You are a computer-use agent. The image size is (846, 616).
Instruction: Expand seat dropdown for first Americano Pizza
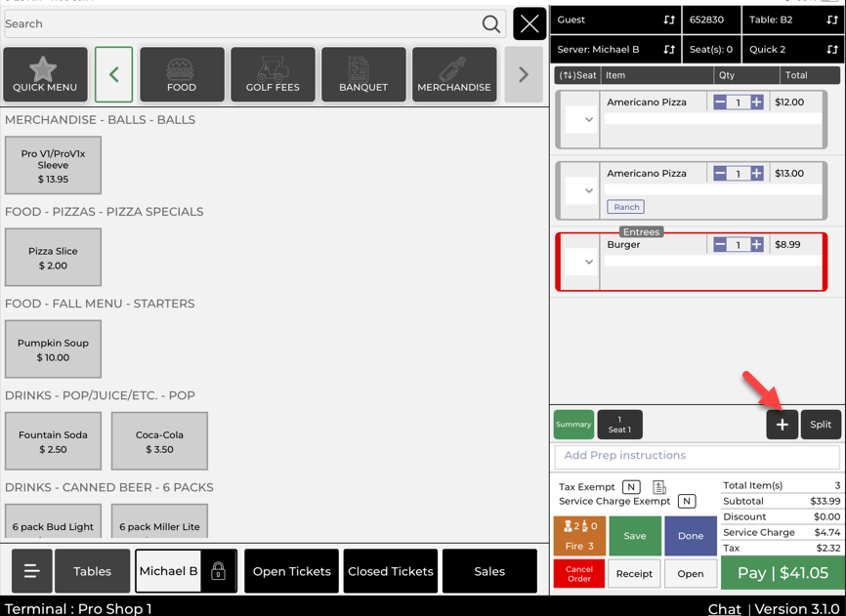tap(581, 119)
